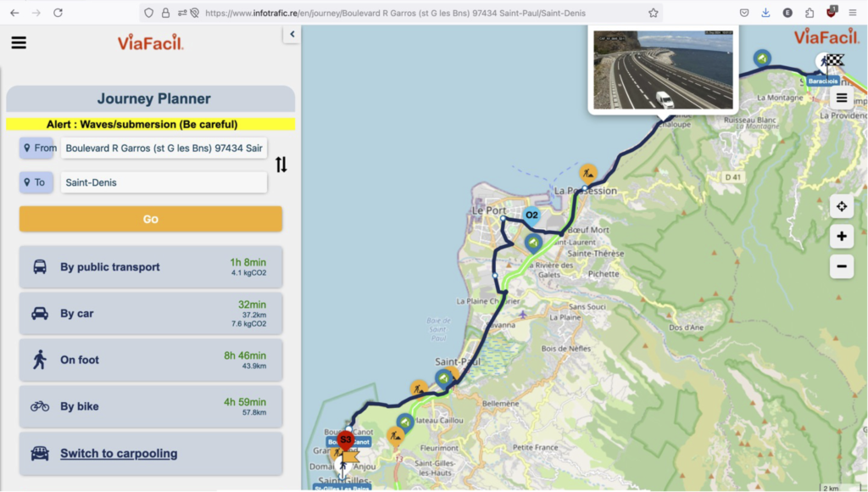Collapse the journey planner side panel

pos(292,35)
